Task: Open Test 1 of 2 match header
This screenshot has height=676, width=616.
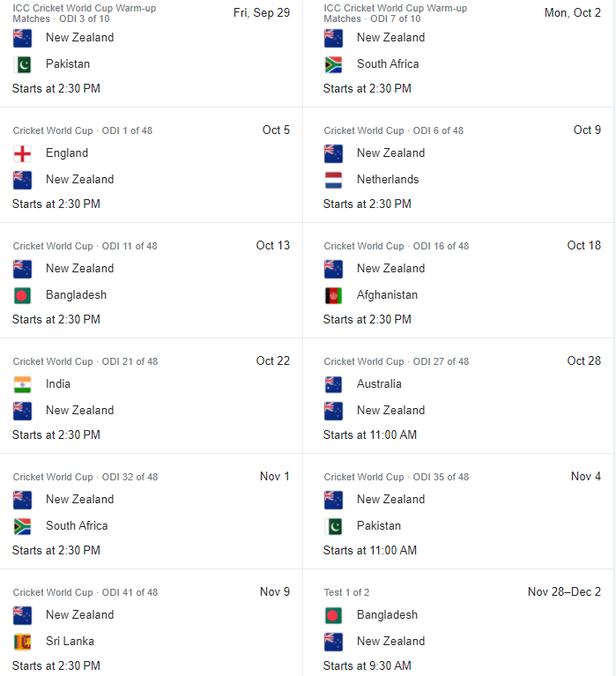Action: coord(346,592)
